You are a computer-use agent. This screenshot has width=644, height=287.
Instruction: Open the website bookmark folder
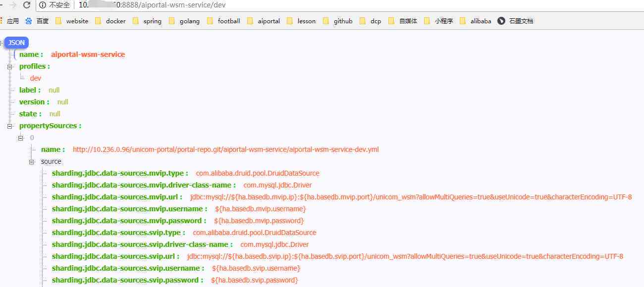72,21
